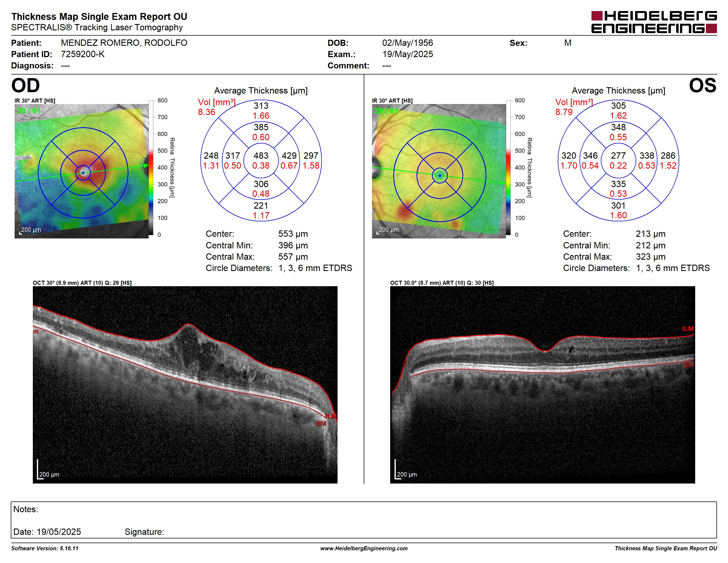
Task: Click OD Central Min value '396 µm'
Action: point(293,245)
